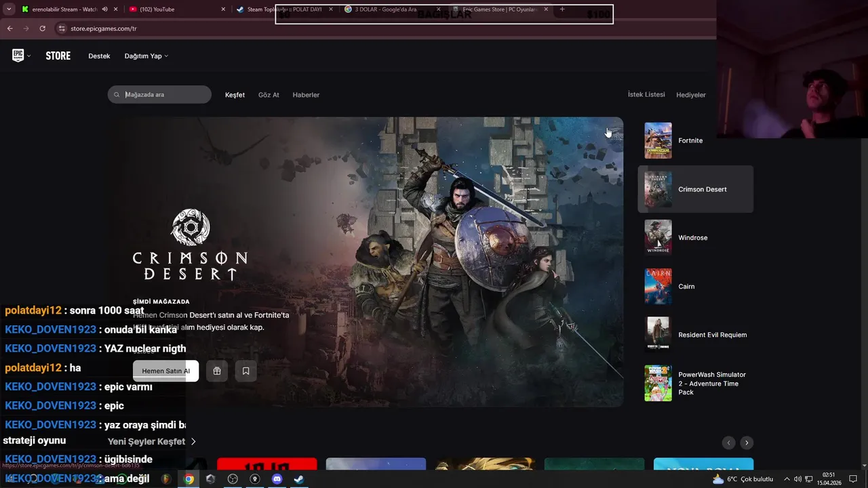Image resolution: width=868 pixels, height=488 pixels.
Task: Switch to the erenolabilir Stream tab
Action: [x=64, y=9]
